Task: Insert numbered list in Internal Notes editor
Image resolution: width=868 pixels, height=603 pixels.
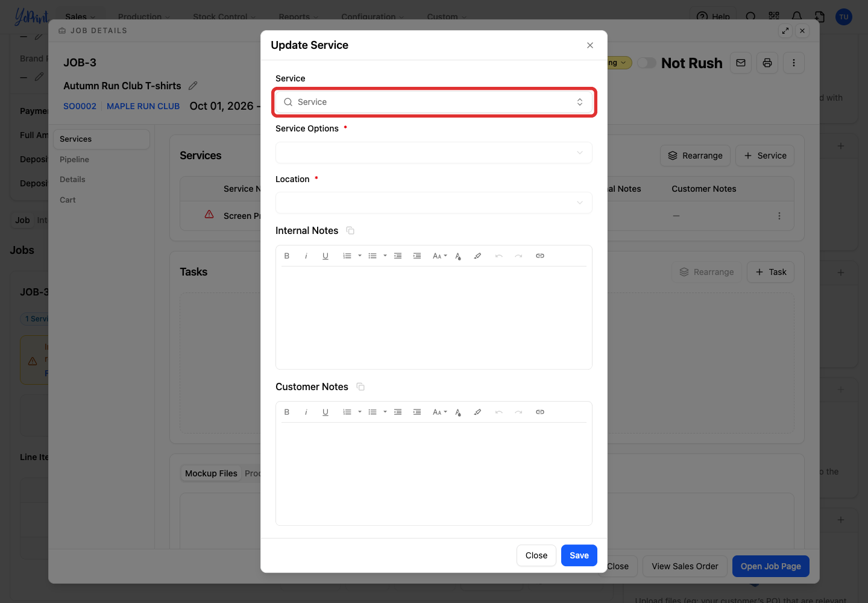Action: tap(347, 256)
